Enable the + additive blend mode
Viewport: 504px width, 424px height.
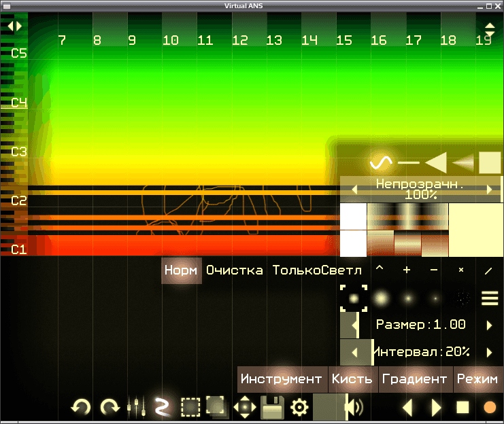[x=407, y=270]
